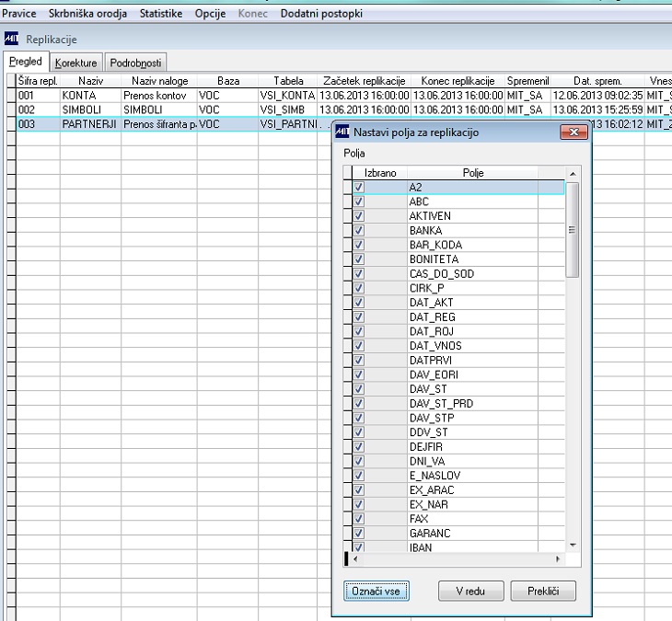Close the Nastavi polja za replikacijo dialog

574,132
